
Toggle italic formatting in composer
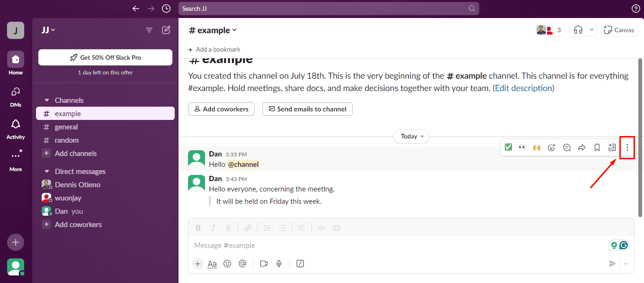[x=213, y=228]
